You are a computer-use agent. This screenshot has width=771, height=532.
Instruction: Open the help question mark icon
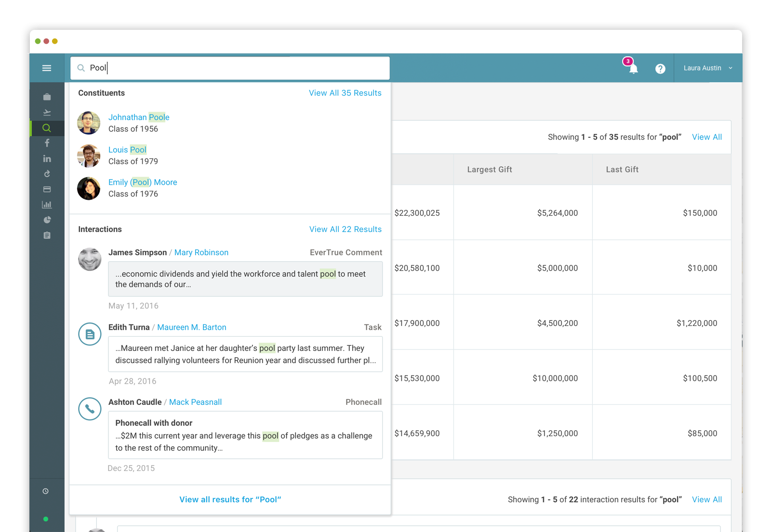(x=660, y=68)
